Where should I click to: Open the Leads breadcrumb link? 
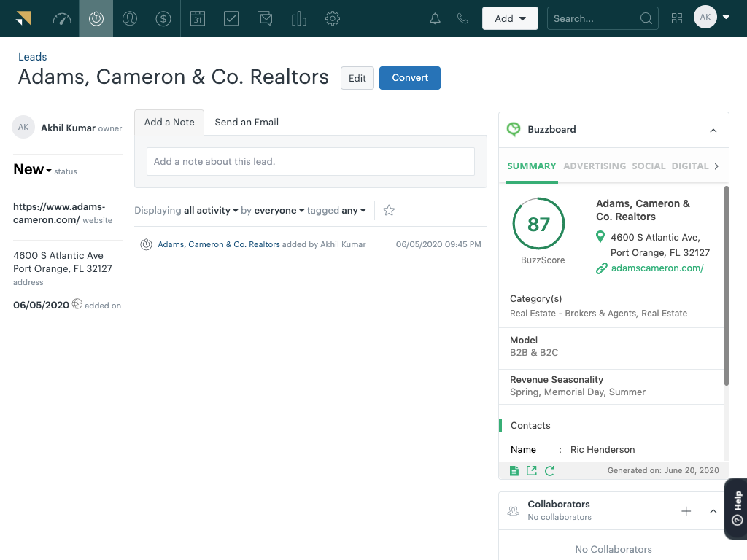pos(32,57)
